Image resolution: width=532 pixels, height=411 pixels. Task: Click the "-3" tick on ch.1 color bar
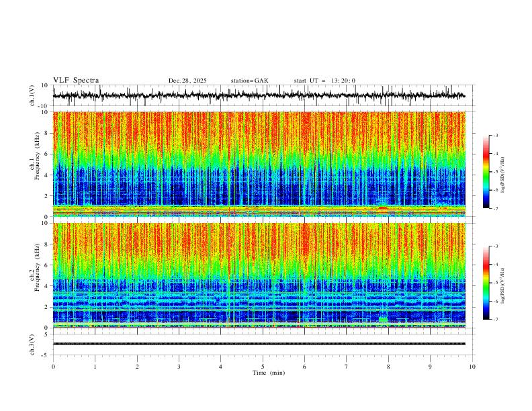coord(495,136)
